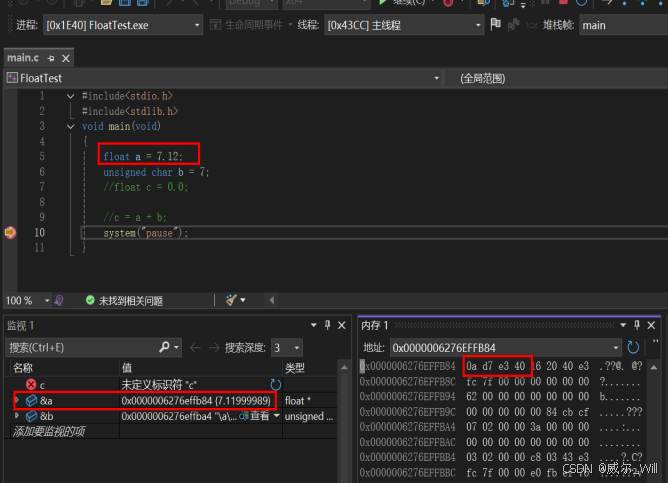
Task: Click the 添加要监视的项 add watch row
Action: click(49, 431)
